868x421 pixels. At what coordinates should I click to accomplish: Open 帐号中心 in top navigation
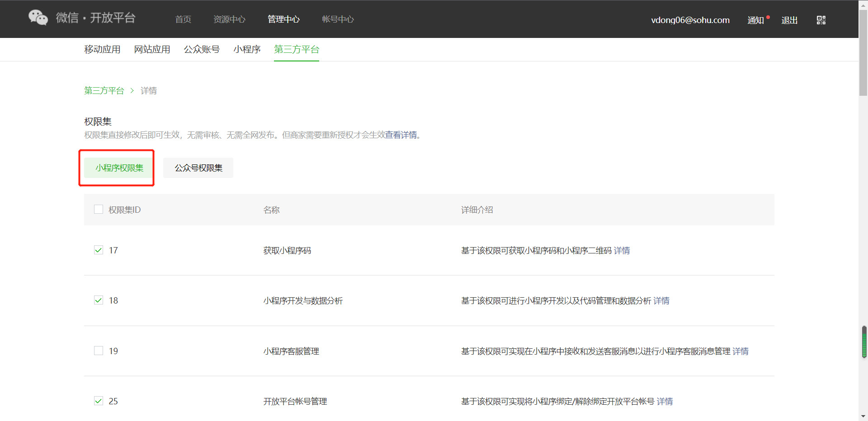tap(338, 19)
